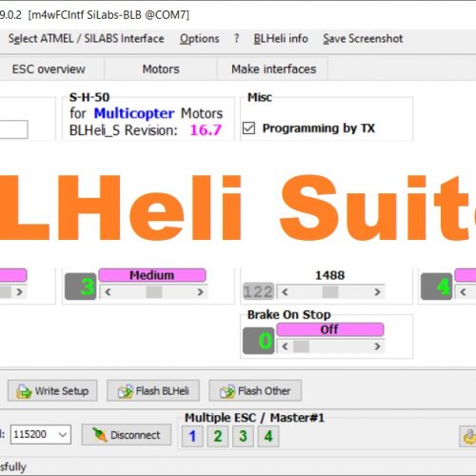
Task: Click the pink Off value label
Action: click(330, 329)
